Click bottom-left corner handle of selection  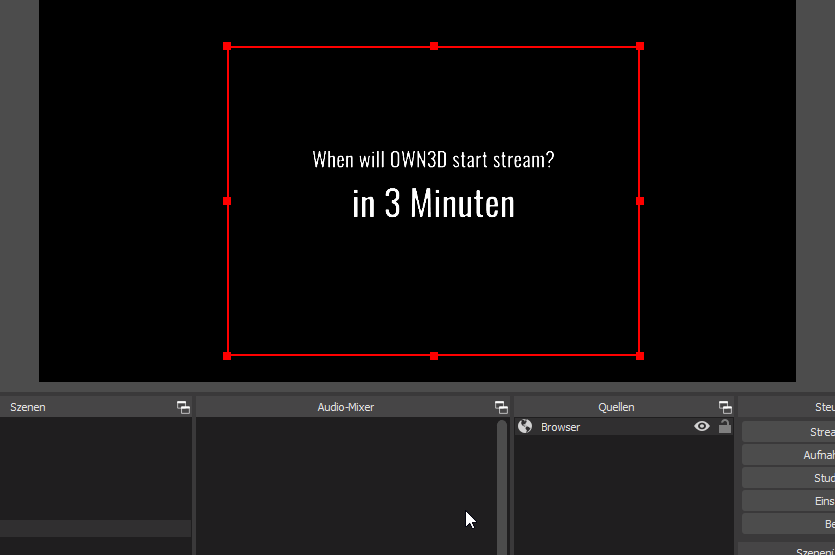228,355
